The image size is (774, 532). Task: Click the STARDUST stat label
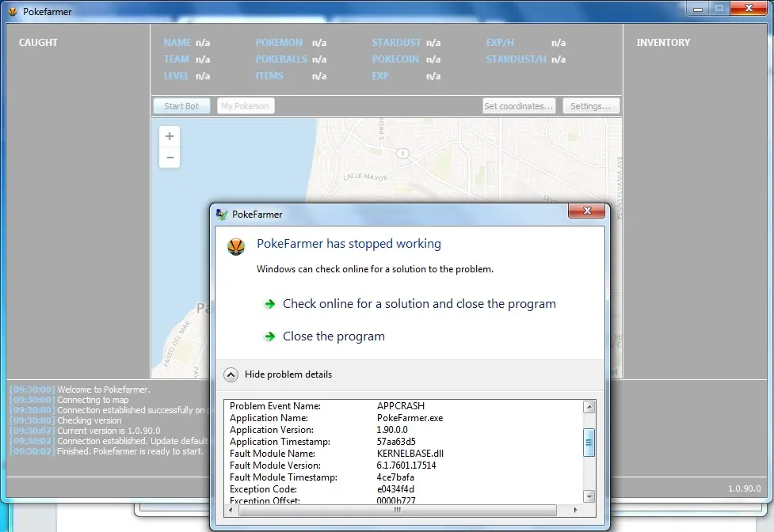tap(396, 43)
